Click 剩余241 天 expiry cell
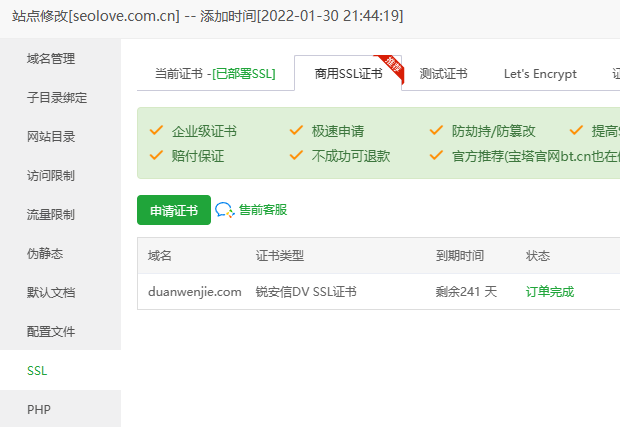The image size is (620, 427). (x=466, y=292)
